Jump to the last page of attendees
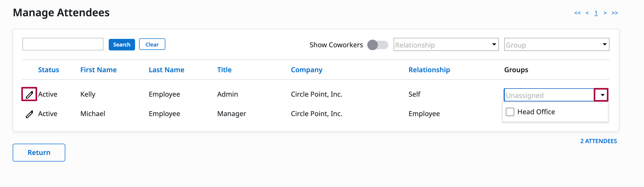 [615, 13]
